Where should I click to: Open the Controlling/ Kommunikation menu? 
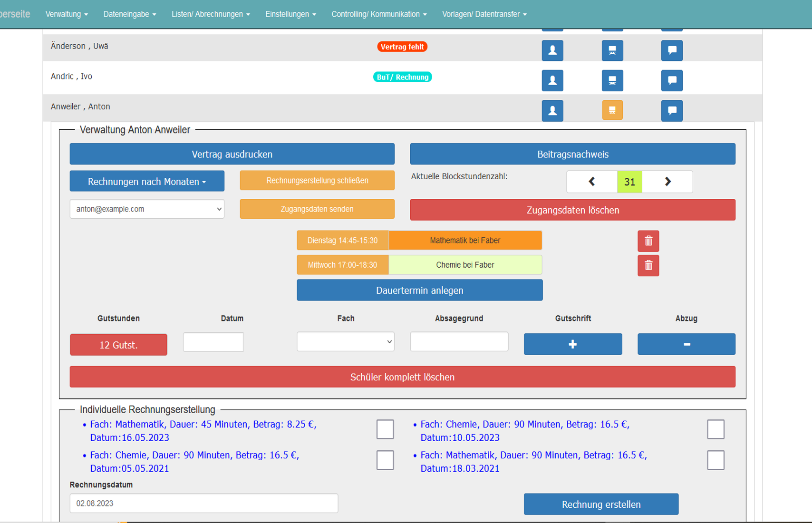379,14
